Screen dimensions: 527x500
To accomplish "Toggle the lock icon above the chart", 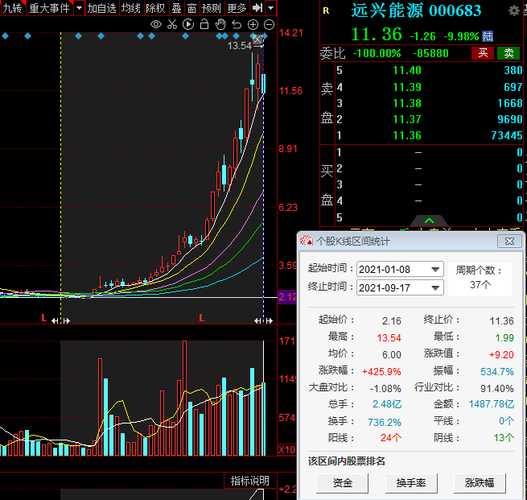I will click(204, 24).
